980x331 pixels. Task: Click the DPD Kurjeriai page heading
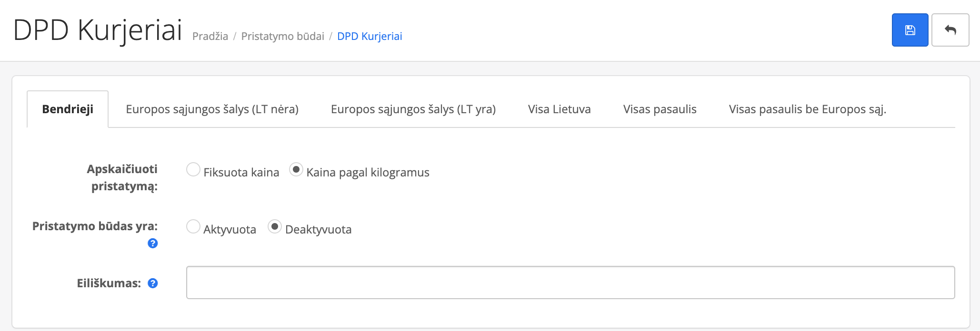[x=98, y=30]
